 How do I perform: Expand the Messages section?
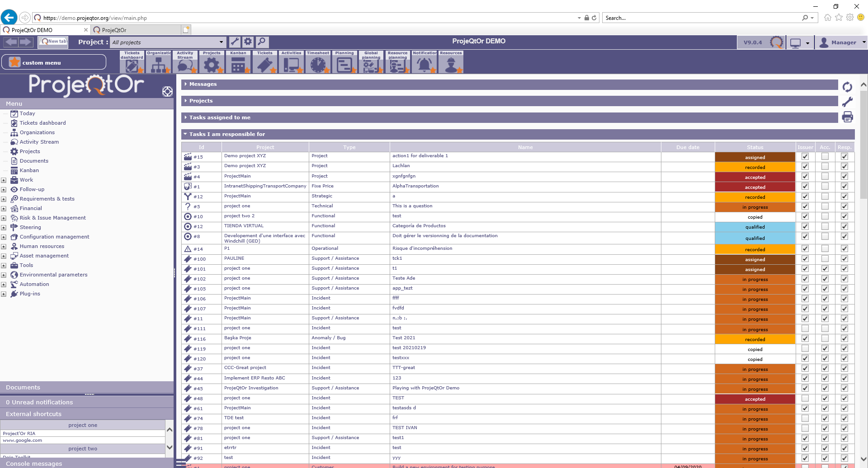pyautogui.click(x=203, y=84)
